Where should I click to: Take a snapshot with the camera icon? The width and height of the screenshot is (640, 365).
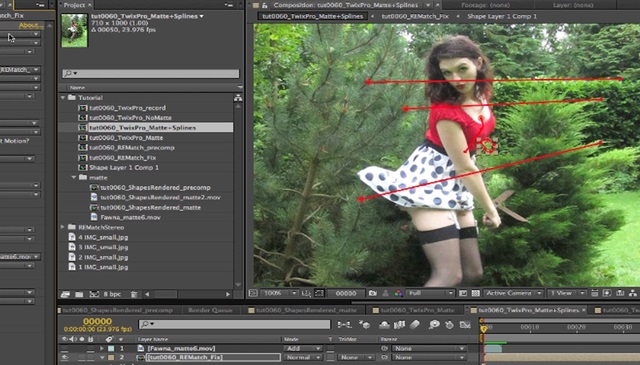(x=373, y=293)
